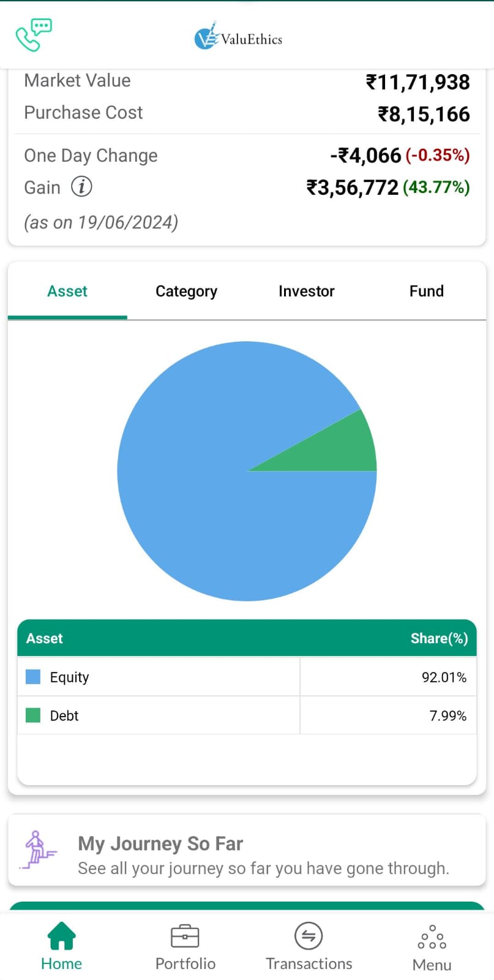494x980 pixels.
Task: Switch to the Asset tab
Action: point(67,292)
